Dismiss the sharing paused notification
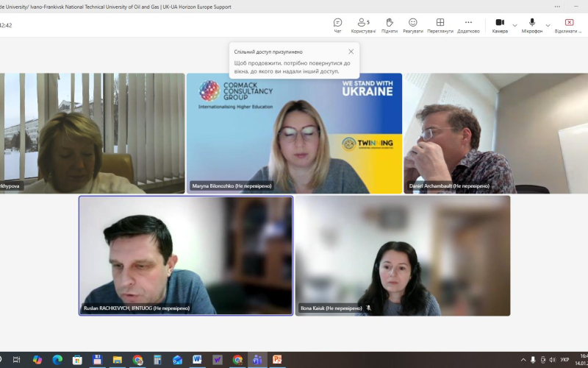The height and width of the screenshot is (368, 588). click(351, 52)
